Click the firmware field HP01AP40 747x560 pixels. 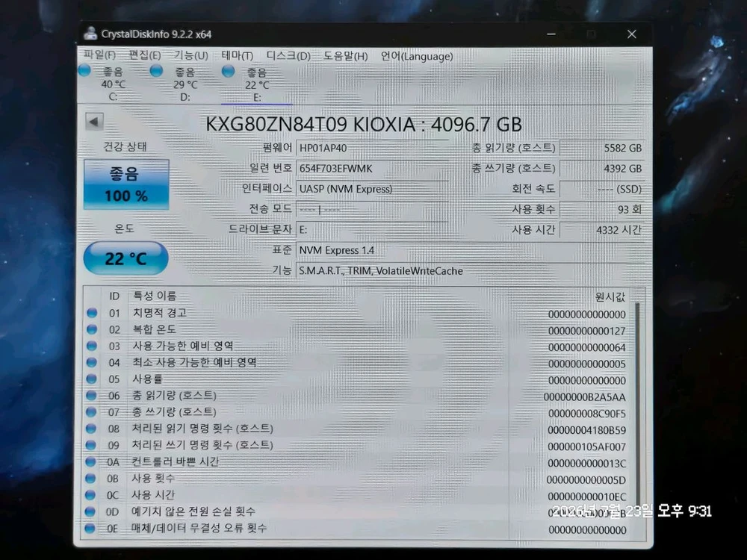tap(373, 148)
